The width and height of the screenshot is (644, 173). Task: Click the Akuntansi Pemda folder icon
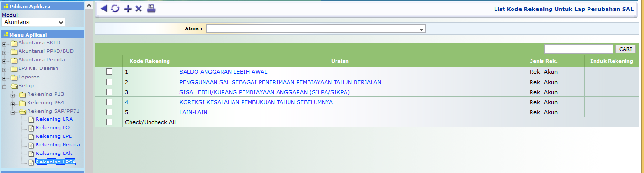point(14,60)
